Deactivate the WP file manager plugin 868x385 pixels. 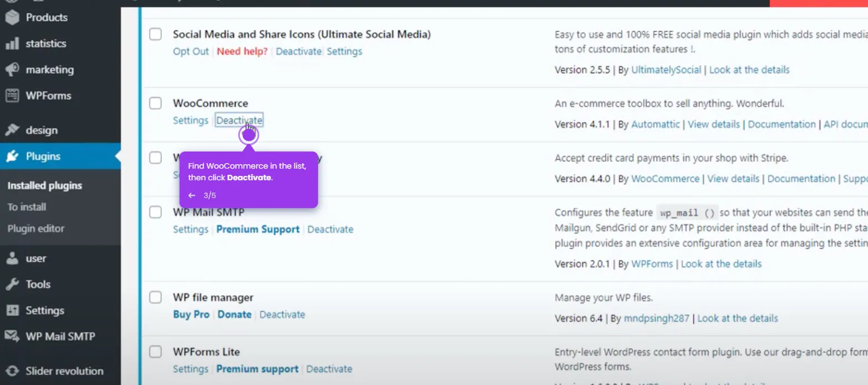click(282, 315)
